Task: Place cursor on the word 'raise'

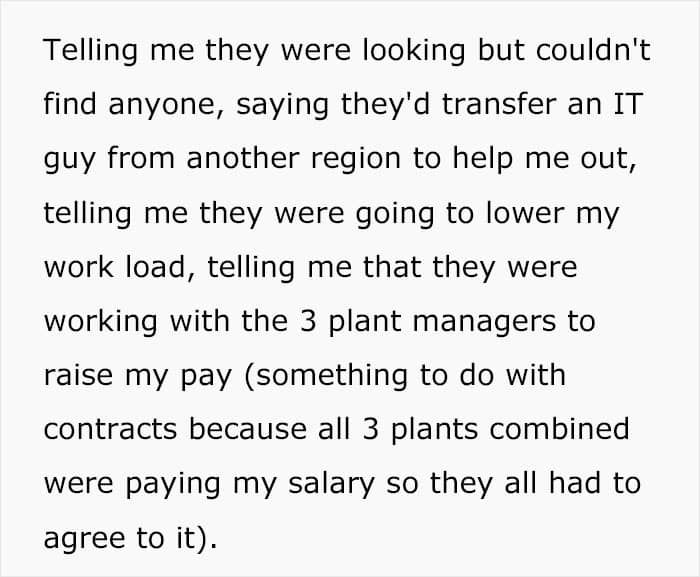Action: coord(78,375)
